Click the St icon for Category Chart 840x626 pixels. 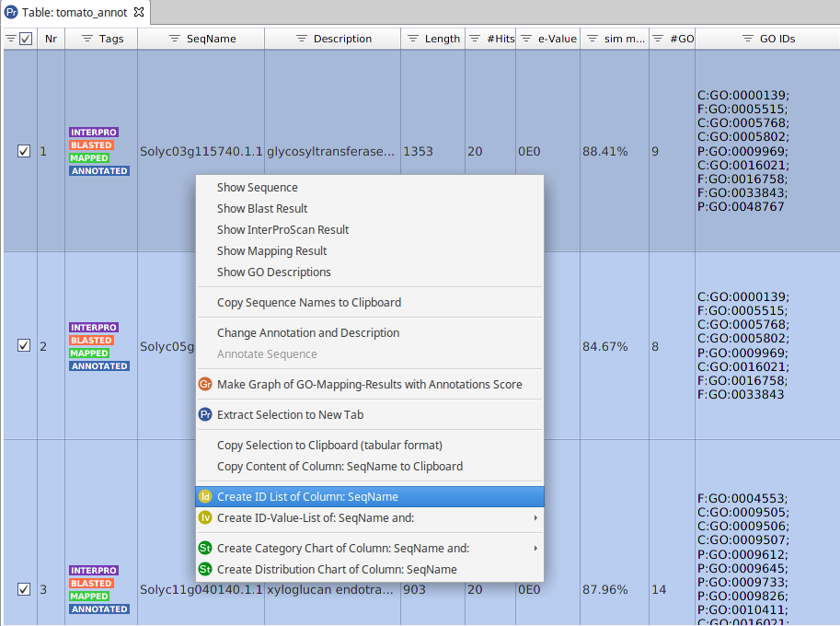pyautogui.click(x=205, y=549)
